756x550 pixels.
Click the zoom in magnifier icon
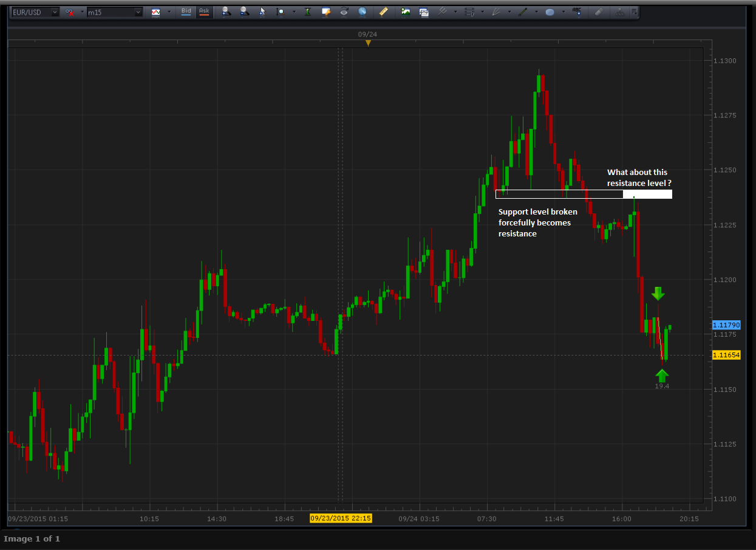click(x=226, y=12)
